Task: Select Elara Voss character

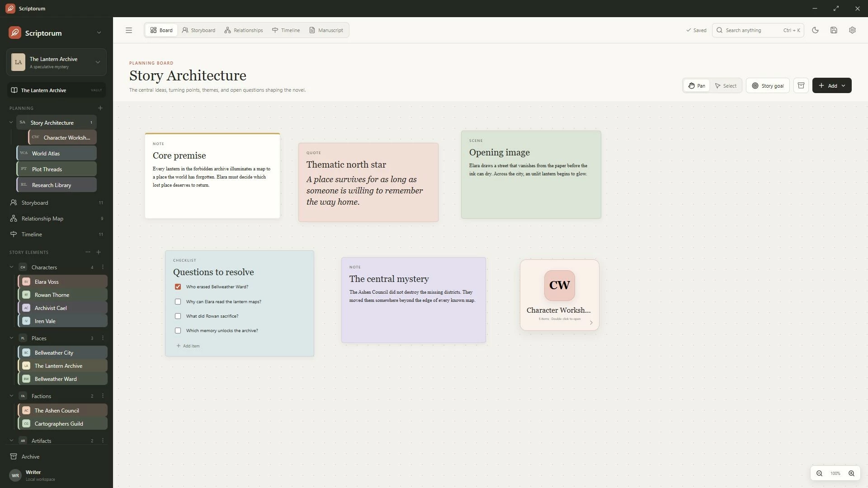Action: [x=63, y=282]
